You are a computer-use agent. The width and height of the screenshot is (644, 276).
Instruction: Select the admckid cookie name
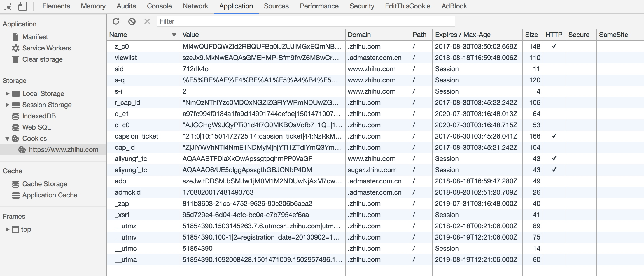click(x=127, y=192)
